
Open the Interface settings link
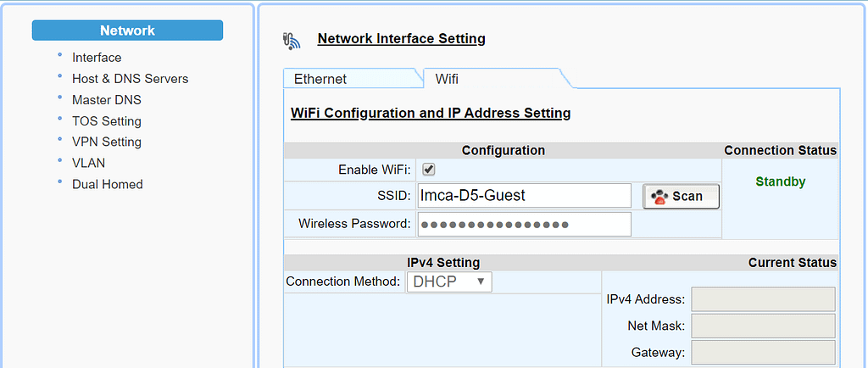click(x=97, y=58)
